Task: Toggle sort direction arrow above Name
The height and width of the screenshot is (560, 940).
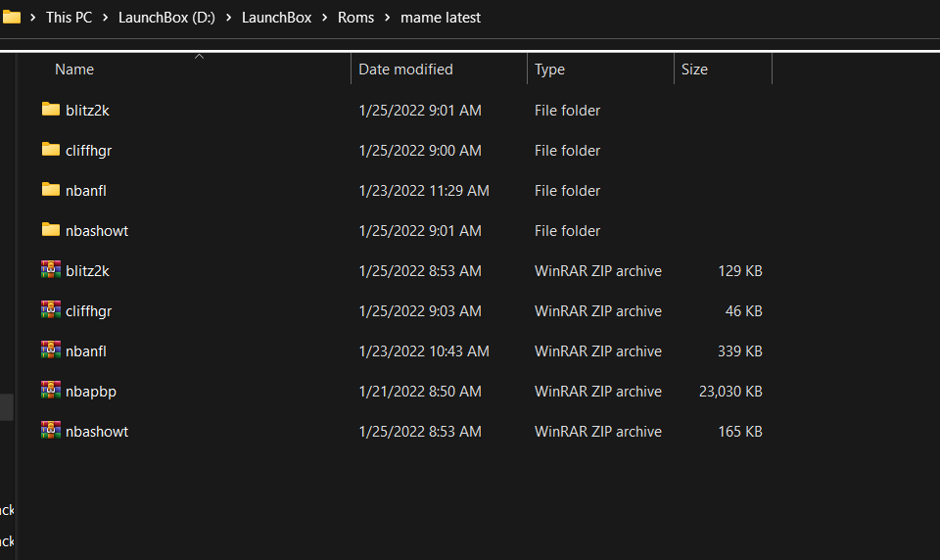Action: click(x=200, y=57)
